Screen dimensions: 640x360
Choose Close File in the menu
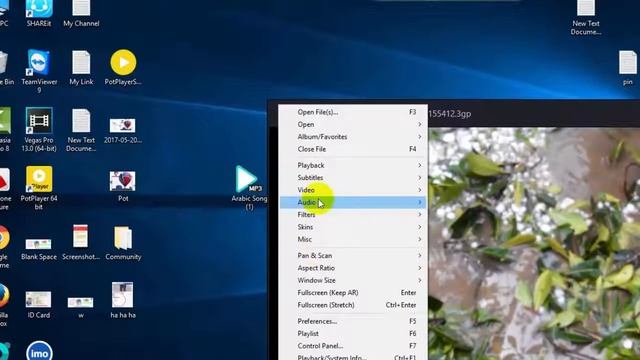(x=353, y=149)
